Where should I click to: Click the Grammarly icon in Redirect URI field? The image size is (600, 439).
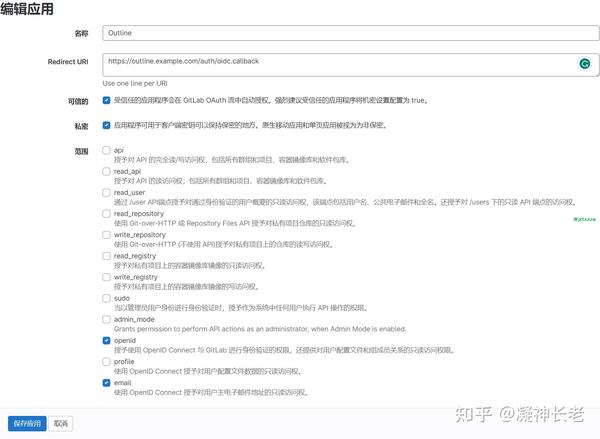pos(584,64)
